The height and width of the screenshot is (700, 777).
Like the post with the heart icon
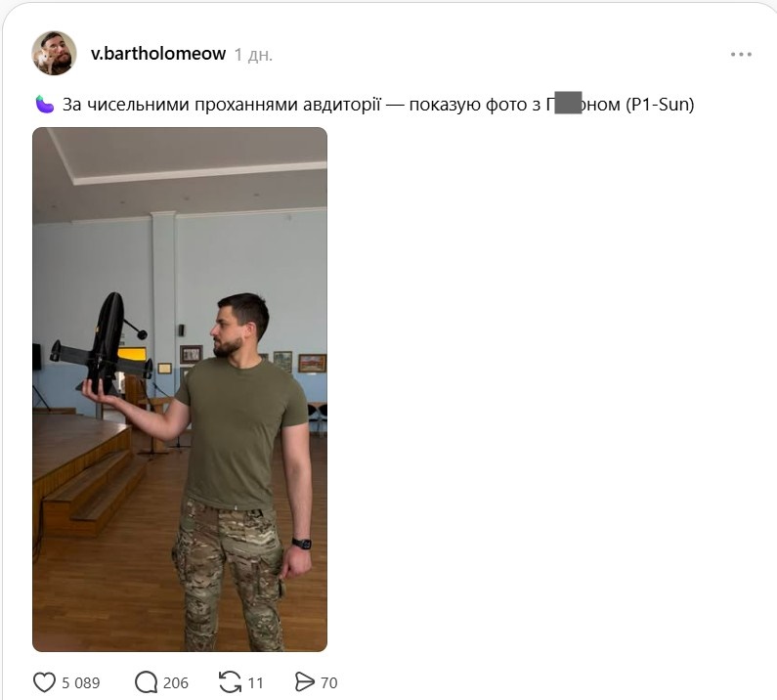click(44, 682)
